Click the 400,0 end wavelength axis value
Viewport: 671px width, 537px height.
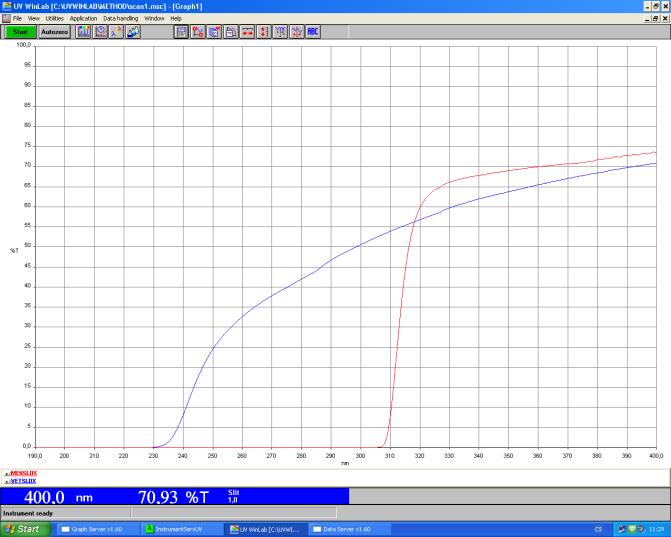[656, 456]
